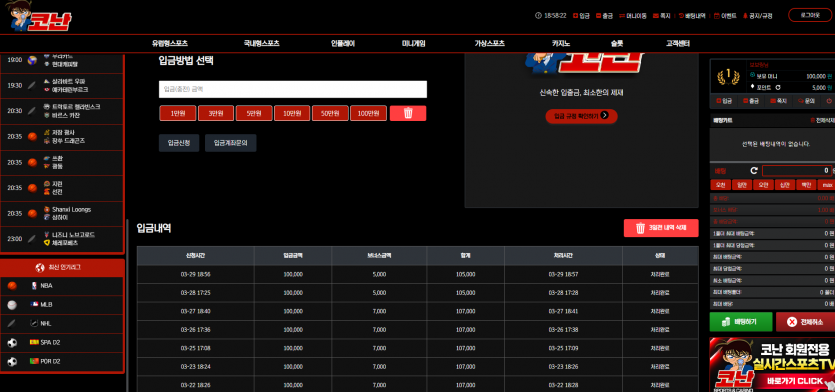
Task: Open 이벤트 calendar icon in top bar
Action: click(x=717, y=16)
